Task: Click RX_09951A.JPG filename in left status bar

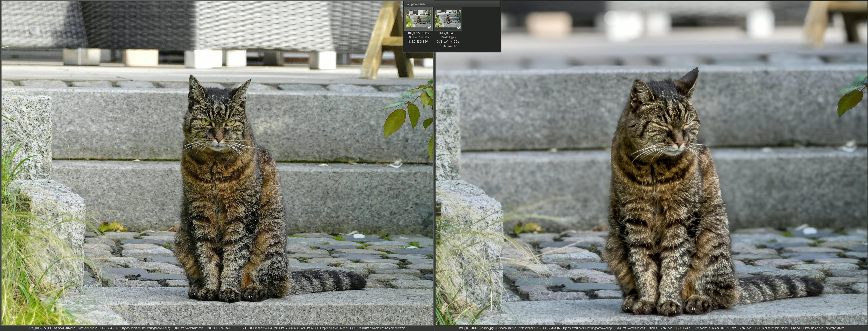Action: point(41,328)
